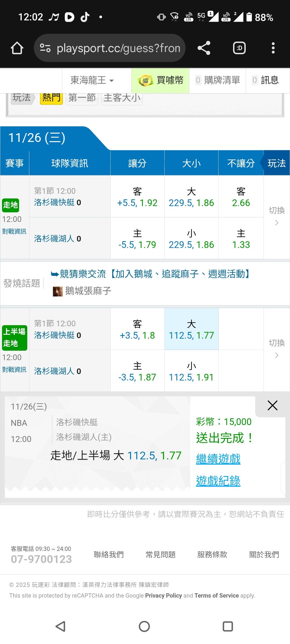Screen dimensions: 290x644
Task: Tap the 買噱幣 button
Action: 160,80
